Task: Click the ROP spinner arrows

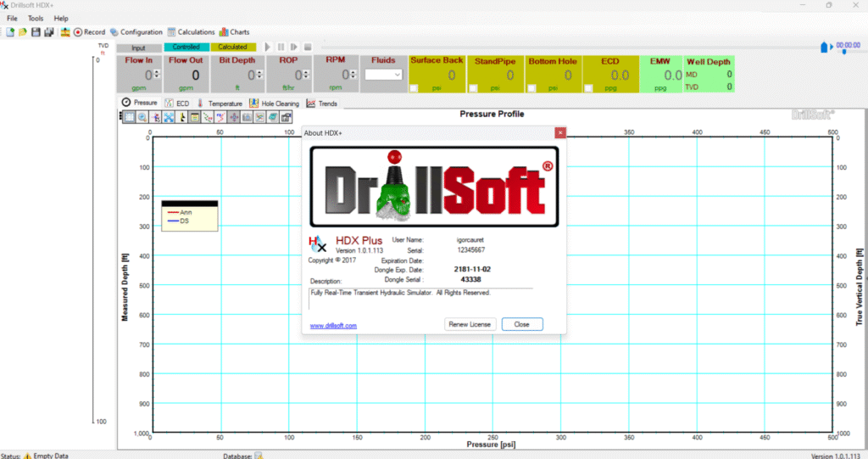Action: tap(306, 75)
